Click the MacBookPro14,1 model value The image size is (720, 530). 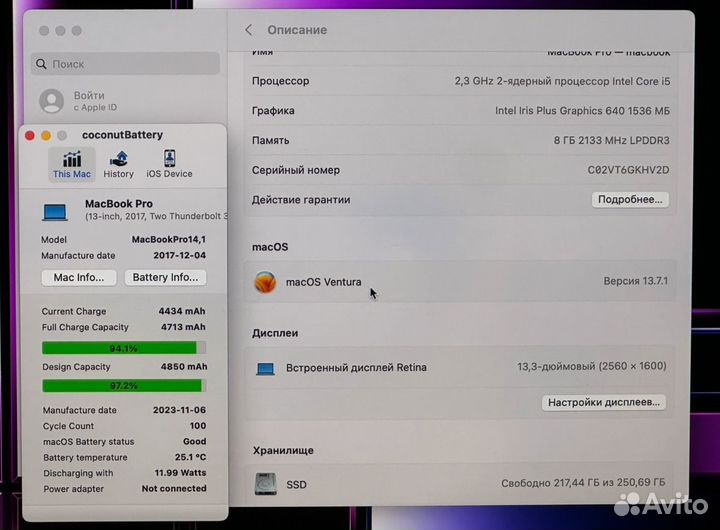coord(169,239)
